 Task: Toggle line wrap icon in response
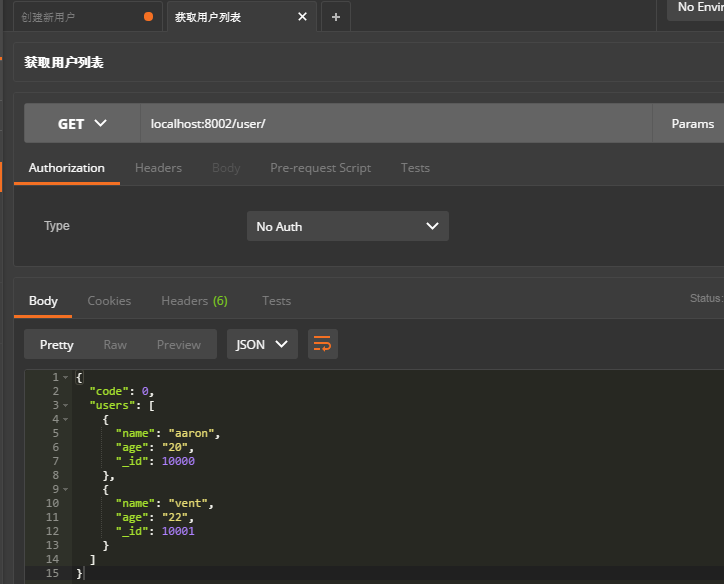[322, 344]
